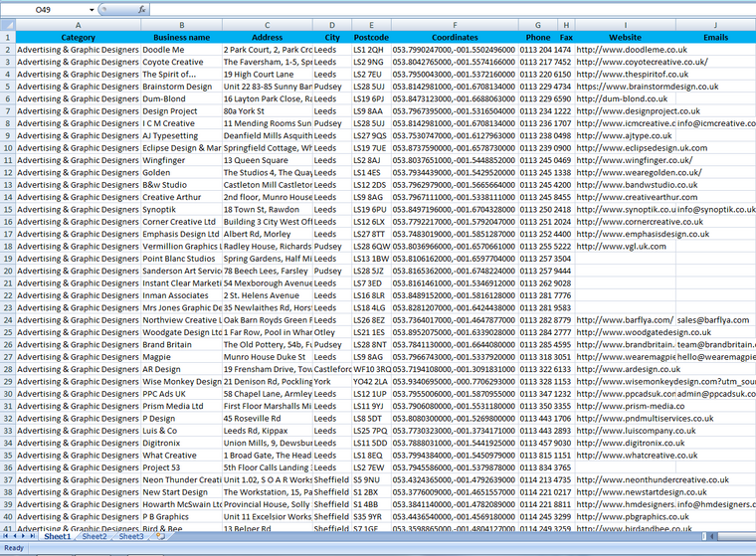756x556 pixels.
Task: Select the phone cell 0113 204 1474
Action: click(538, 50)
